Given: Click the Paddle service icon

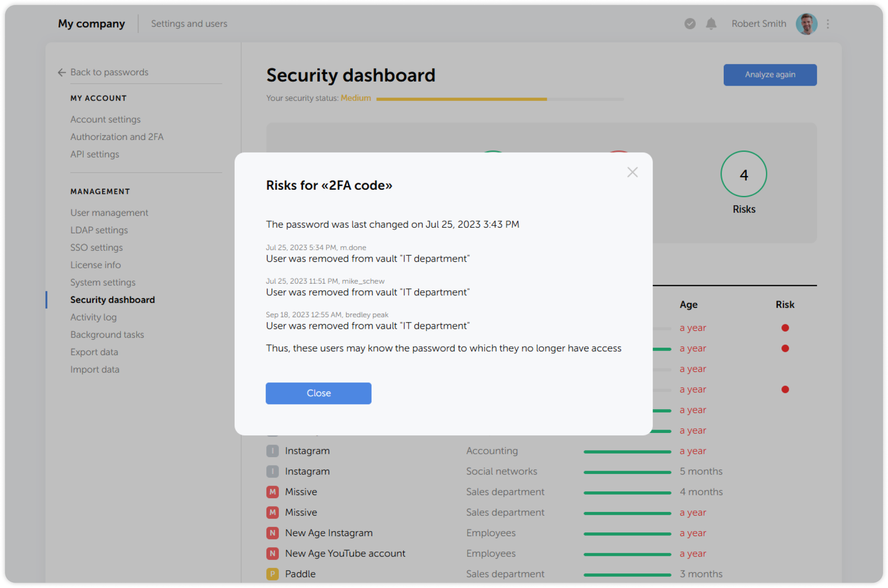Looking at the screenshot, I should (x=272, y=574).
